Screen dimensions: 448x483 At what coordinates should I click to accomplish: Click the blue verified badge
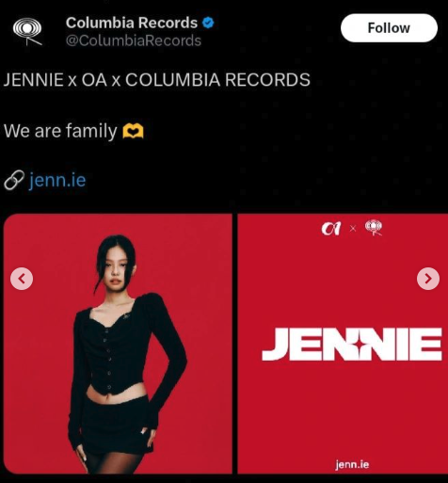pos(208,23)
